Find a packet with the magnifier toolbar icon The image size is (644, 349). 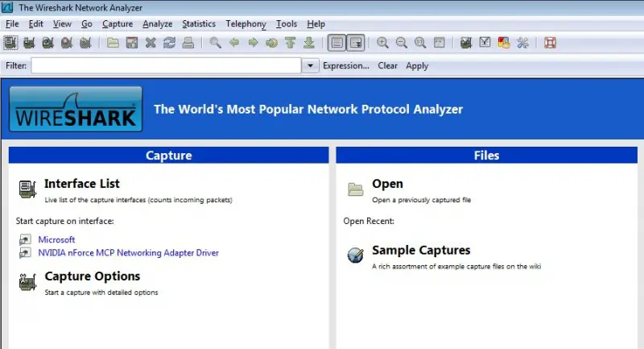pyautogui.click(x=215, y=43)
